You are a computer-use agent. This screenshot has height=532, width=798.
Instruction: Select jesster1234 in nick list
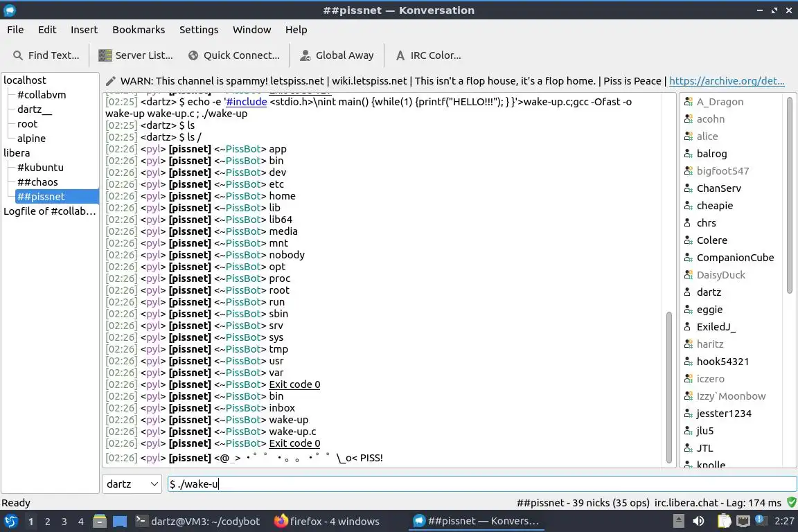(x=724, y=414)
